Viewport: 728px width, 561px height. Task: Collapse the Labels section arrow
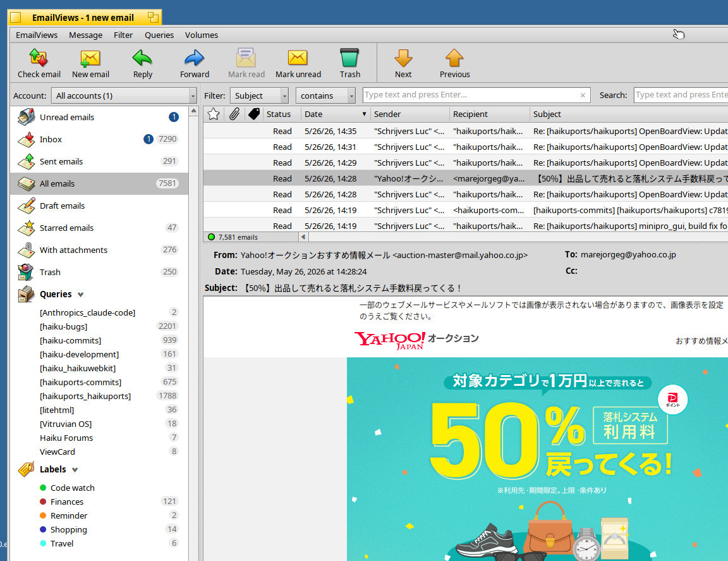pos(75,470)
